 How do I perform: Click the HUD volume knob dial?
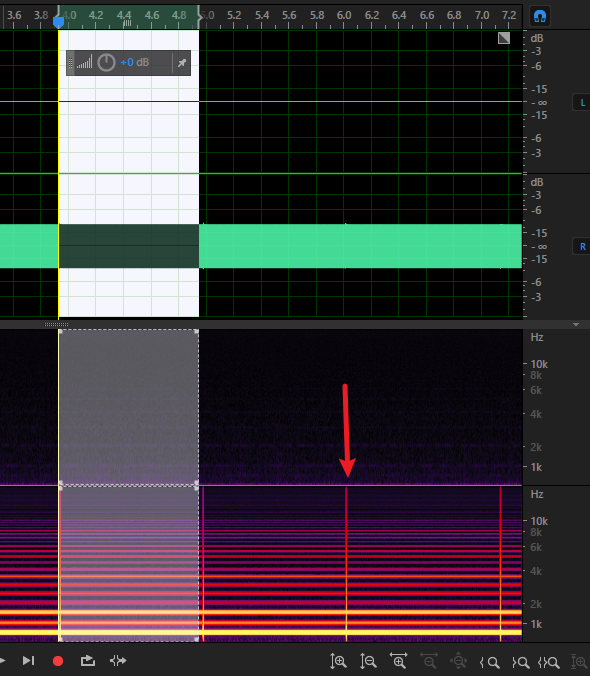click(106, 63)
